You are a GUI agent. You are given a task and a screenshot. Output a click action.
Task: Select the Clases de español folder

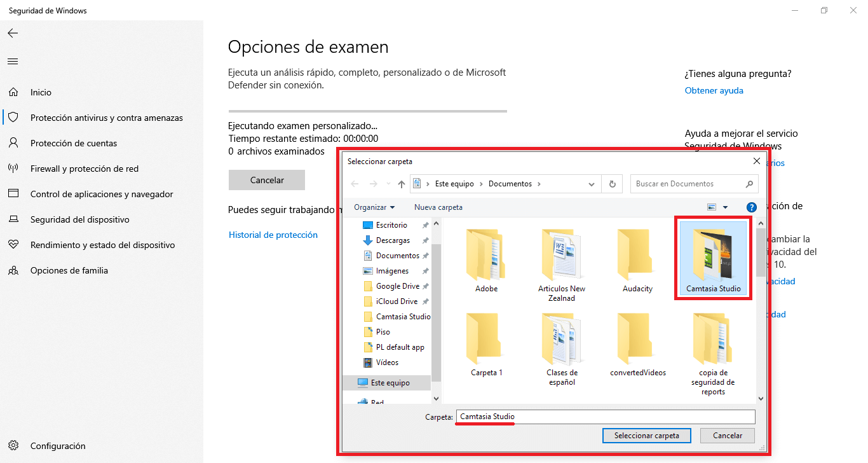click(x=562, y=349)
